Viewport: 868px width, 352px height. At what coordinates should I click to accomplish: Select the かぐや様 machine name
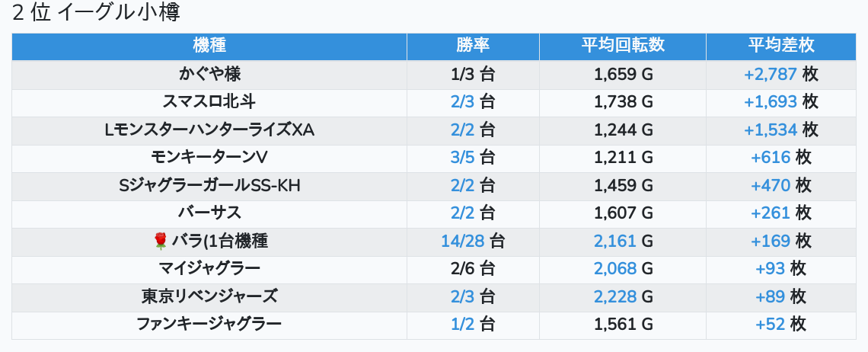pos(209,74)
